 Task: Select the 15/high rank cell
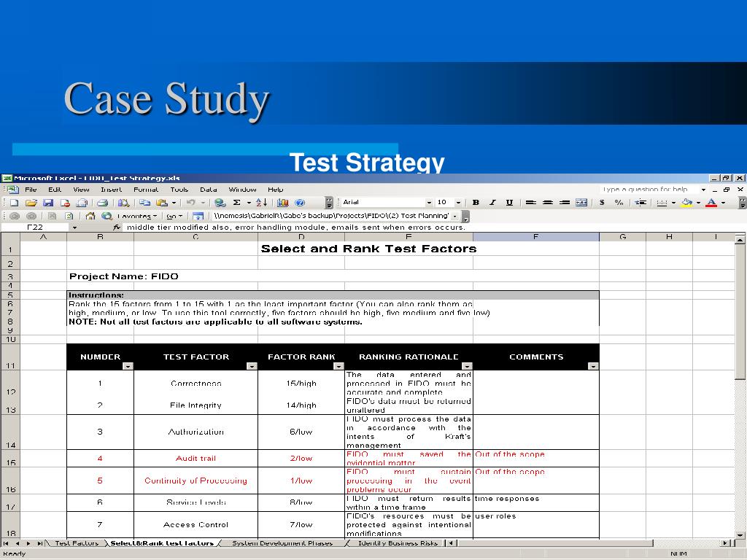tap(301, 384)
